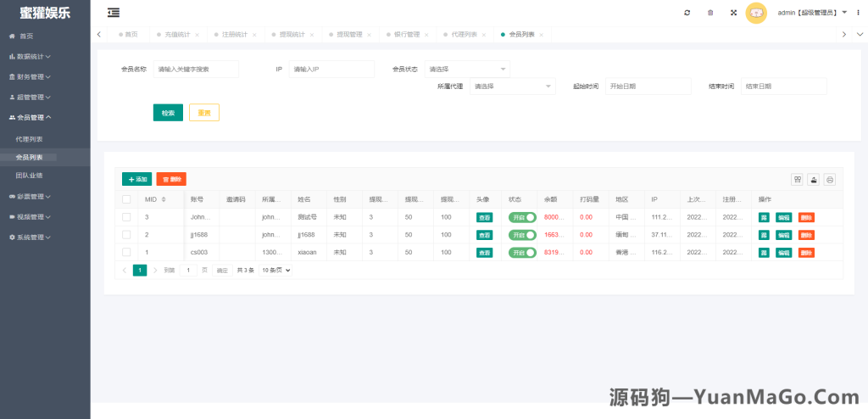
Task: Open the admin user dropdown menu
Action: 812,12
